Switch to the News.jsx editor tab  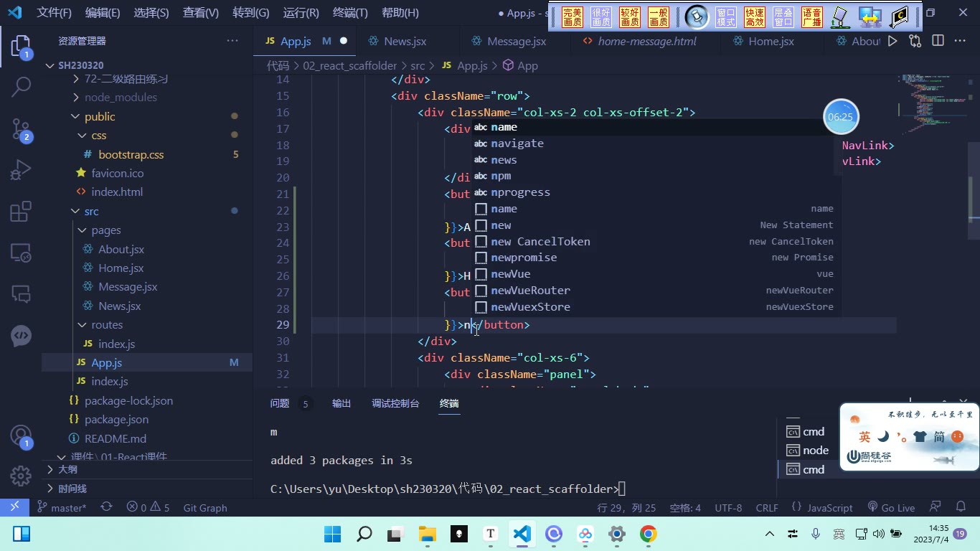[405, 42]
